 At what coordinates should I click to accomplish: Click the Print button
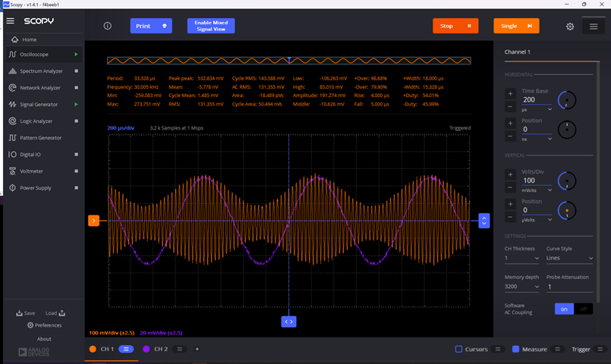click(151, 26)
